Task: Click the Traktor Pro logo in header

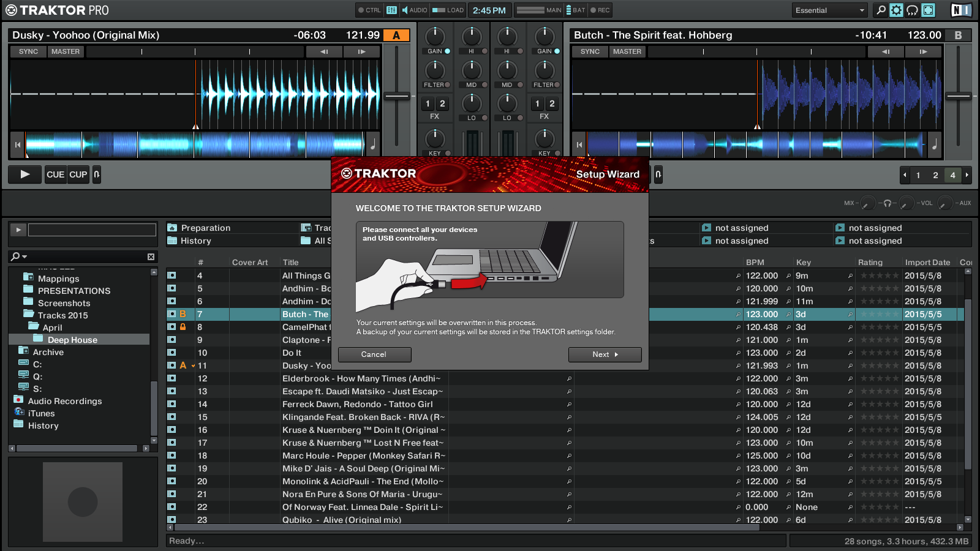Action: point(57,10)
